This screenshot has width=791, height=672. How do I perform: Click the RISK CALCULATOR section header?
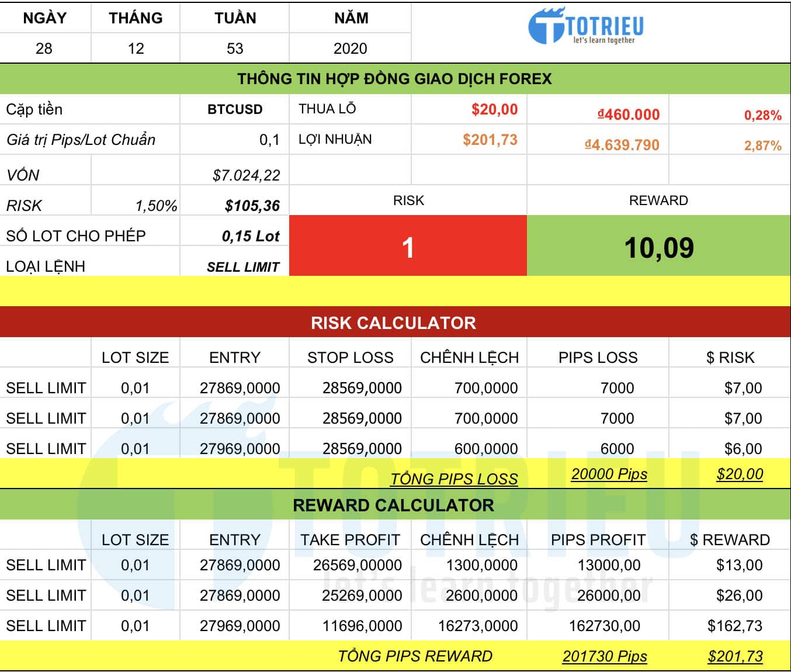pos(395,323)
